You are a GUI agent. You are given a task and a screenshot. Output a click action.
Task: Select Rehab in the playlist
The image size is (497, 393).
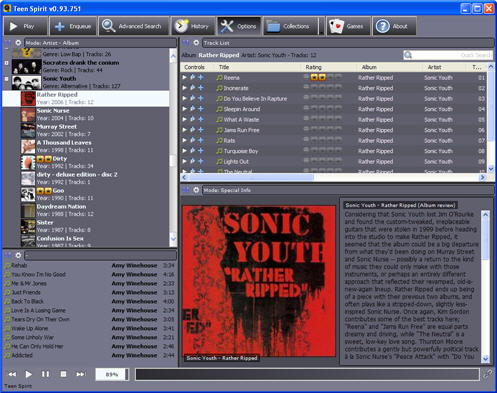click(89, 265)
